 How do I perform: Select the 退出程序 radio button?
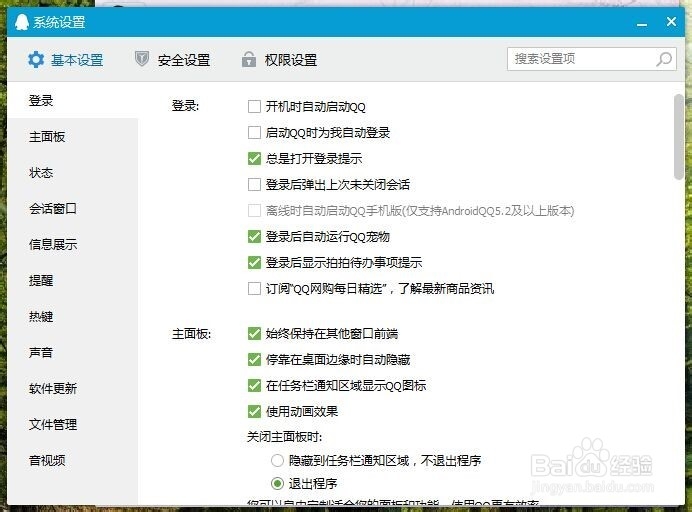tap(277, 484)
